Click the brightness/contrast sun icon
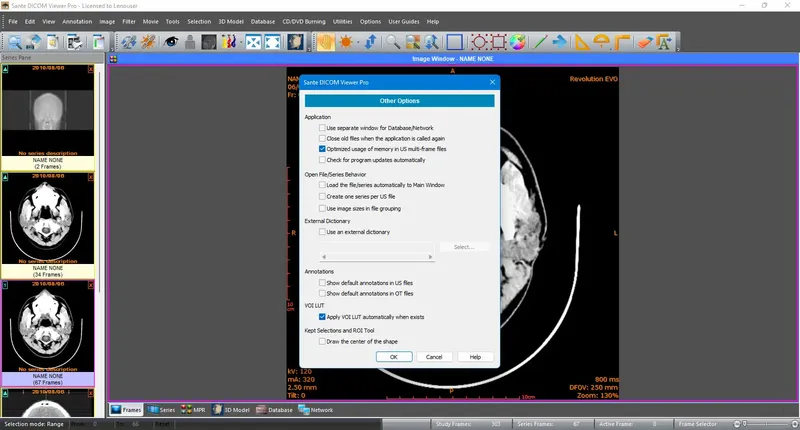 pyautogui.click(x=345, y=42)
